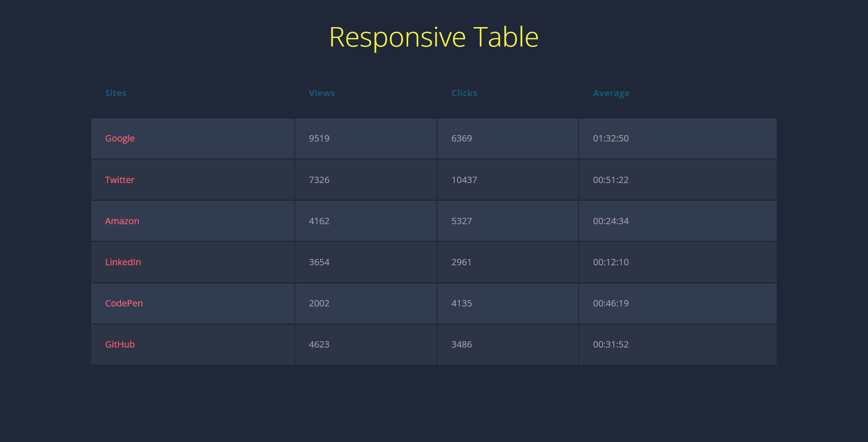868x442 pixels.
Task: Select the Views column header
Action: (322, 93)
